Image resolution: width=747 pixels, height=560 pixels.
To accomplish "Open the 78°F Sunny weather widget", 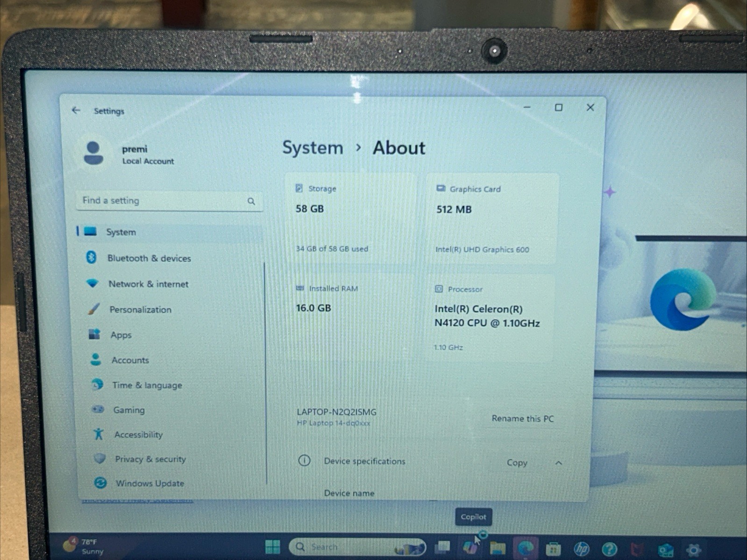I will pyautogui.click(x=84, y=546).
